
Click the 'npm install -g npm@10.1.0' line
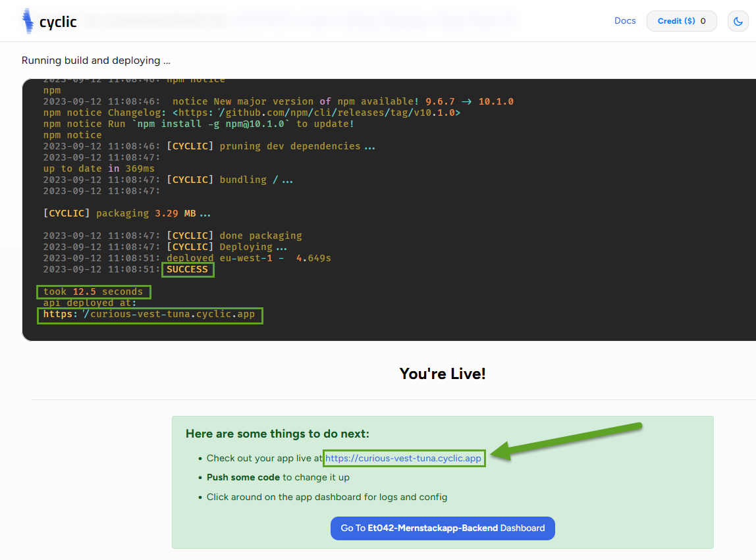pos(199,124)
